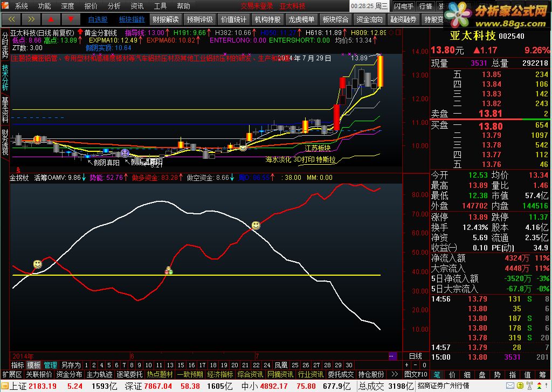Click the three-ball marker on the red indicator line
Screen dimensions: 552x392
click(x=169, y=270)
